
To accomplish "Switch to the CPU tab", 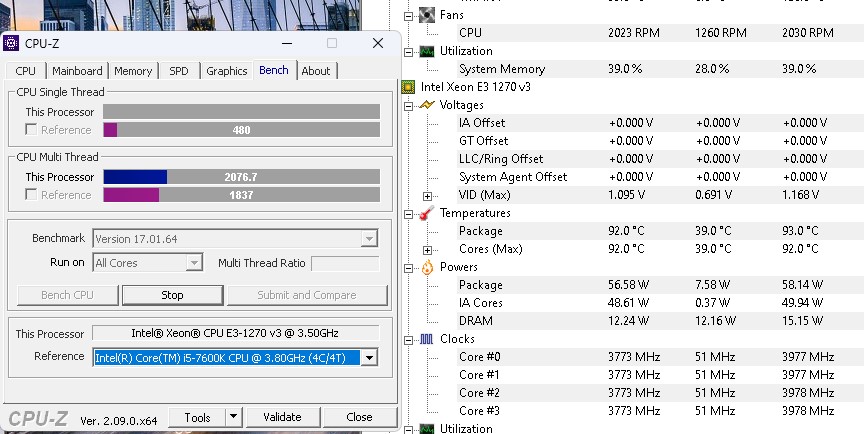I will (x=25, y=71).
